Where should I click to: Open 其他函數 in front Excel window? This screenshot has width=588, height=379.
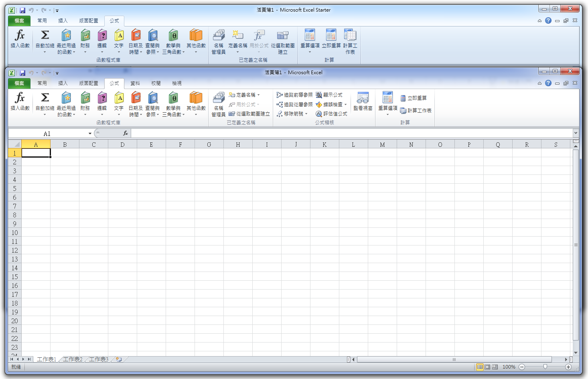(x=196, y=104)
